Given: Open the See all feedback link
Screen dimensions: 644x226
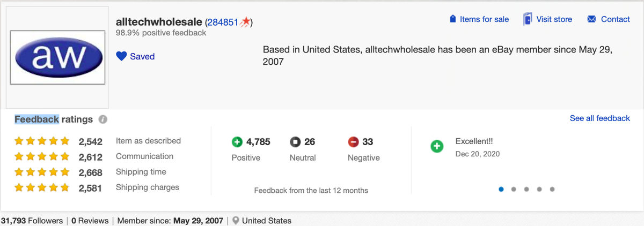Looking at the screenshot, I should 600,118.
